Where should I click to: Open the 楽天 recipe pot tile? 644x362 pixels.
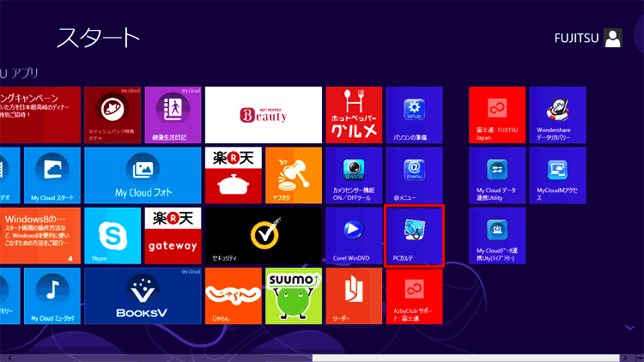tap(234, 175)
